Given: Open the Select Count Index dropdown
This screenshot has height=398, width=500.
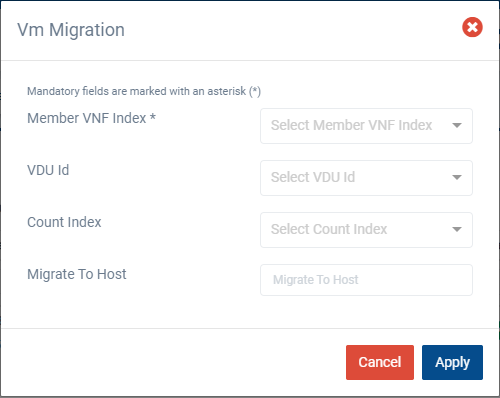Looking at the screenshot, I should click(x=366, y=230).
